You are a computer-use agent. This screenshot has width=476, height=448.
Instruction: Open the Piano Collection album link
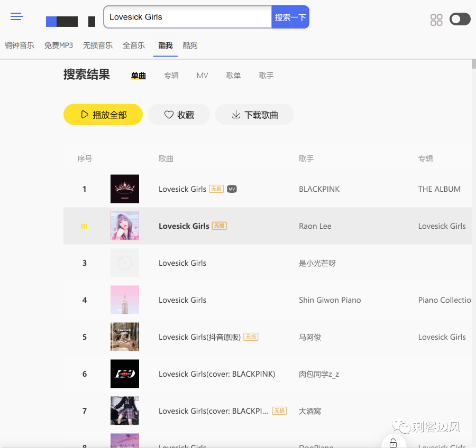444,300
